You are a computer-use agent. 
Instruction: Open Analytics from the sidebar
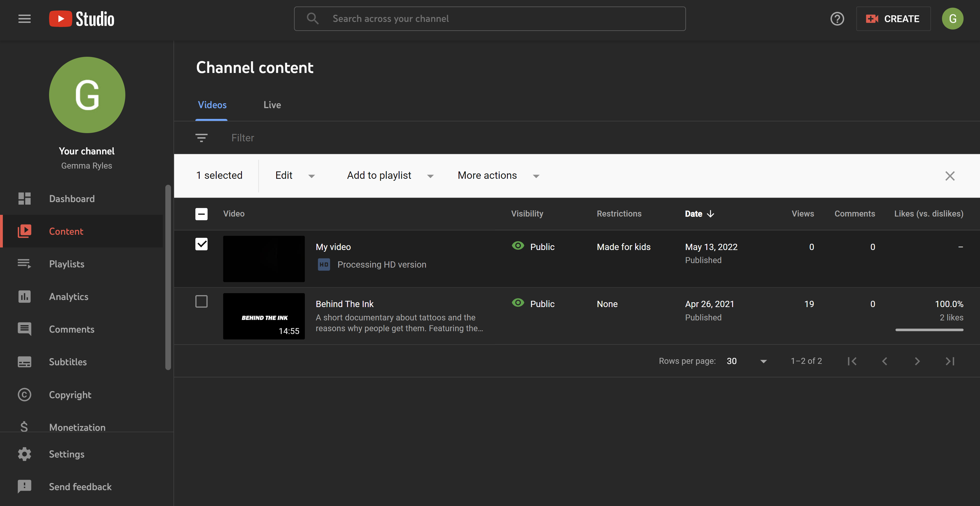81,296
